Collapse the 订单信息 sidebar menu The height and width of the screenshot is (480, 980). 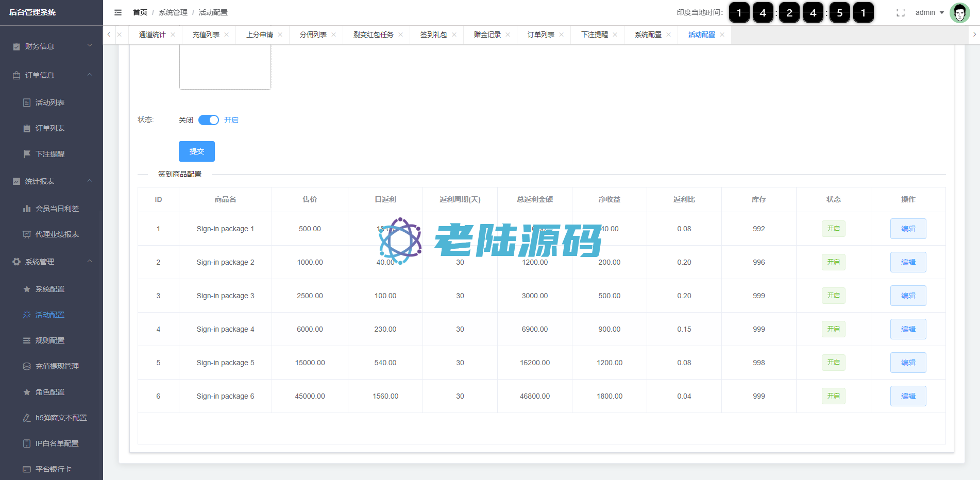click(x=52, y=75)
